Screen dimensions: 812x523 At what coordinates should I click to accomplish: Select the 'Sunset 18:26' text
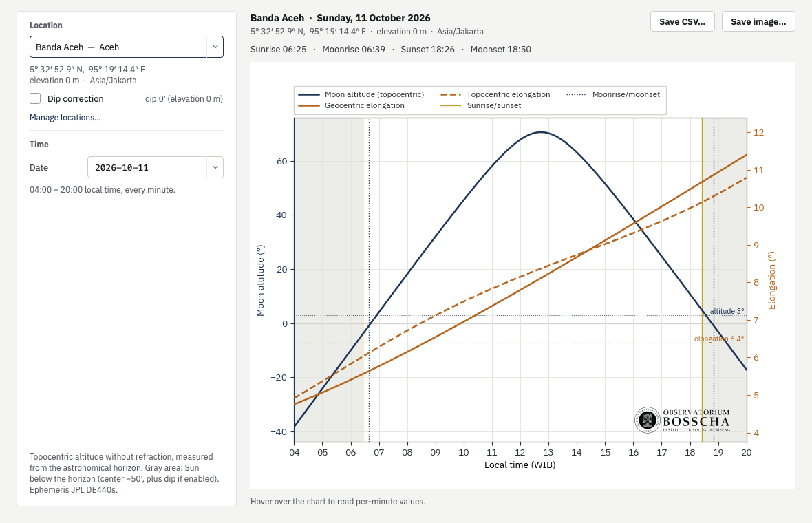[x=428, y=49]
